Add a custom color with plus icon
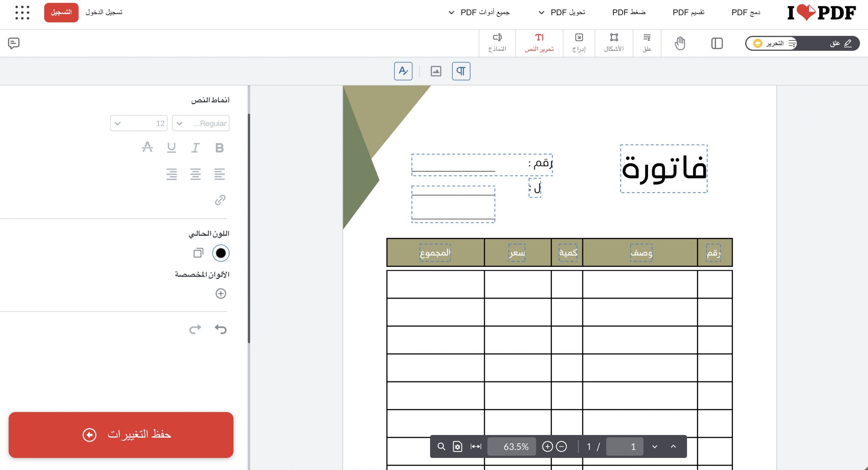The image size is (868, 470). [221, 294]
